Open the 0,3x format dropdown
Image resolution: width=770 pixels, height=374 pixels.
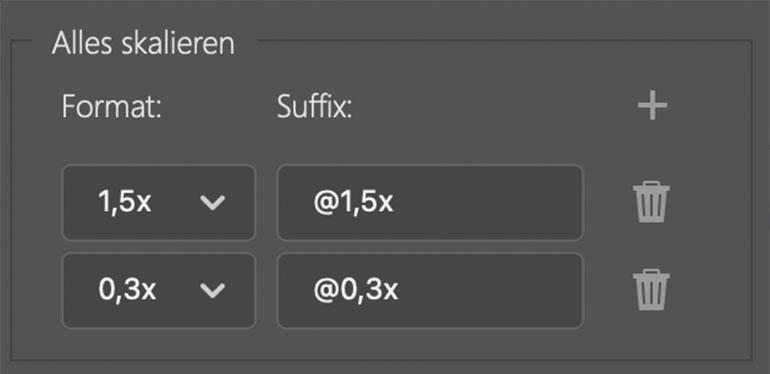click(x=159, y=291)
